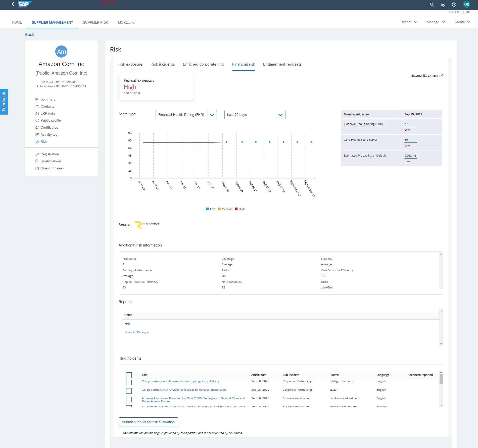
Task: Switch to Engagement requests tab
Action: coord(282,64)
